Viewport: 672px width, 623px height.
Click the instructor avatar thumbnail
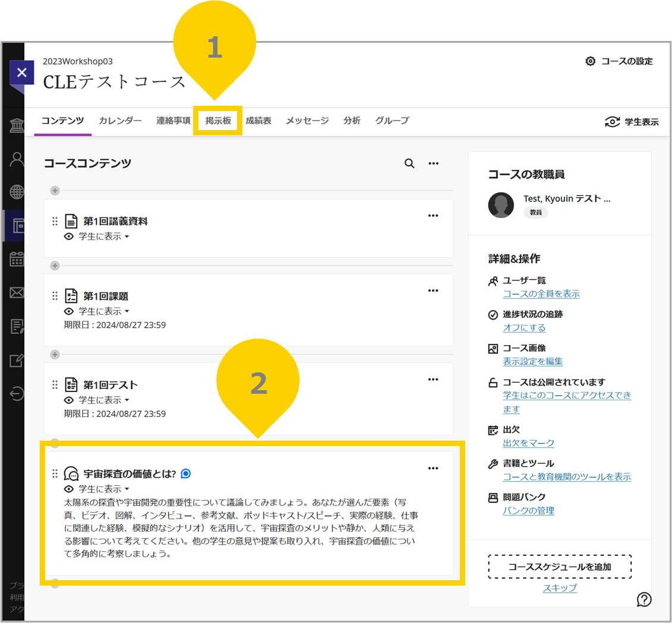tap(501, 205)
